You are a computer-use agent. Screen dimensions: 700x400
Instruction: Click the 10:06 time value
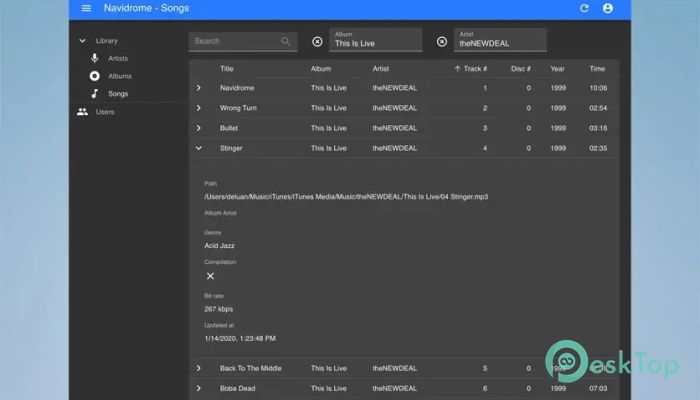[598, 88]
